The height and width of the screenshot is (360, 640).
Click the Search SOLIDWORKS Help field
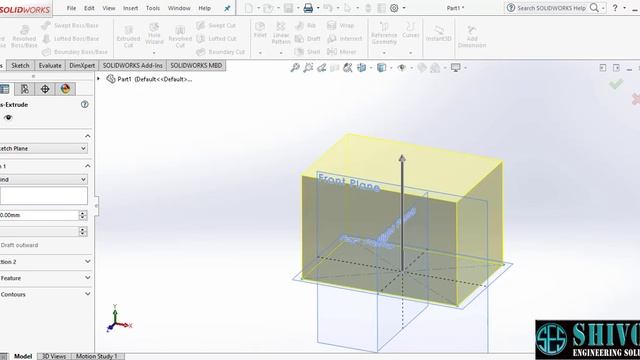point(551,8)
